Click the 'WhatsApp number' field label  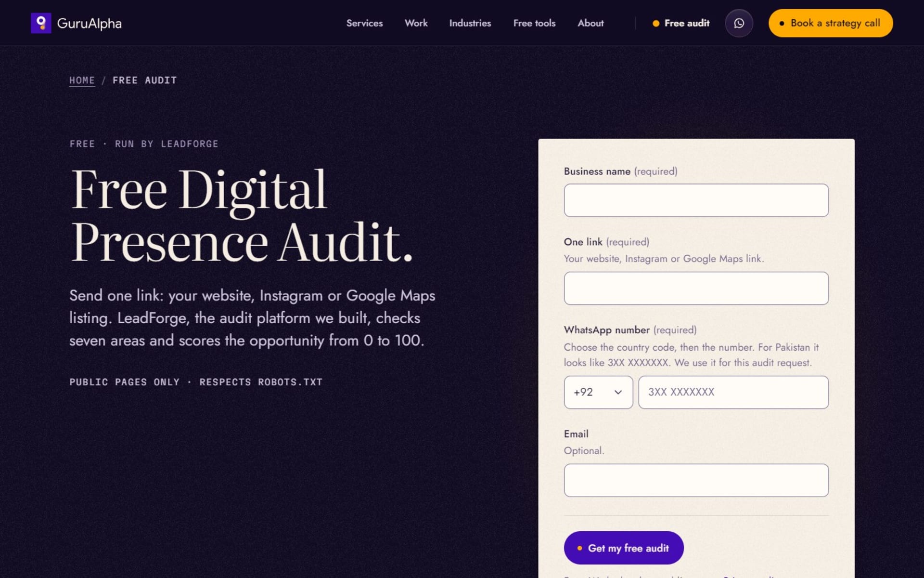click(x=607, y=330)
